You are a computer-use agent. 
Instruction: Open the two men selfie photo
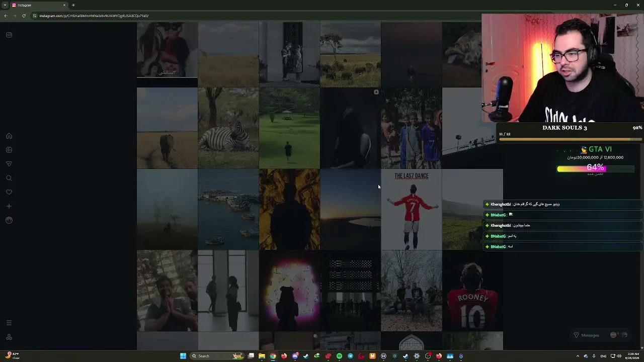[167, 291]
